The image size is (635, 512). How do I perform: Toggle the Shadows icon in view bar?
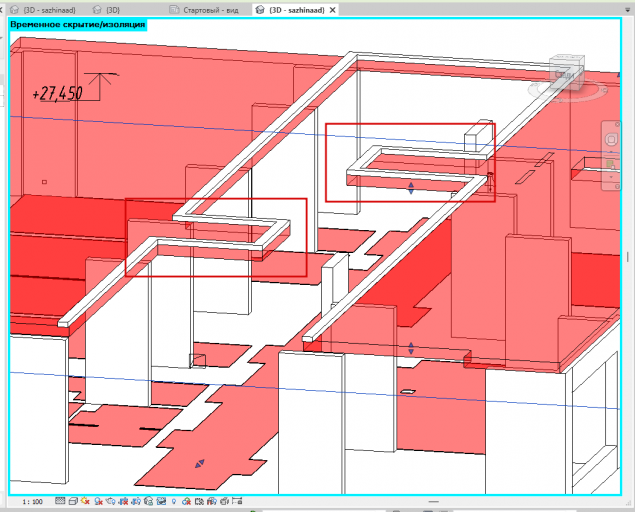[98, 501]
